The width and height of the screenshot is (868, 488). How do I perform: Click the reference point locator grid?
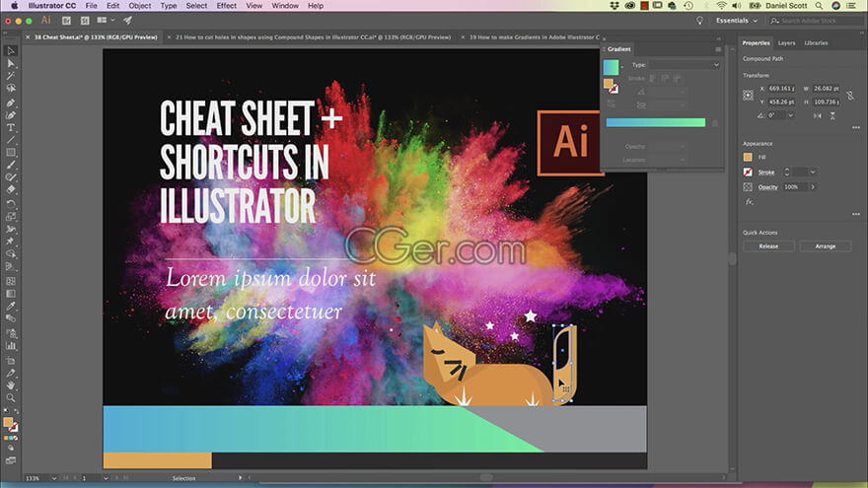point(748,96)
